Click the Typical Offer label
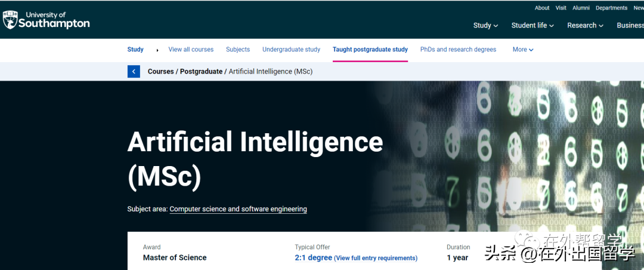The height and width of the screenshot is (270, 644). tap(312, 247)
